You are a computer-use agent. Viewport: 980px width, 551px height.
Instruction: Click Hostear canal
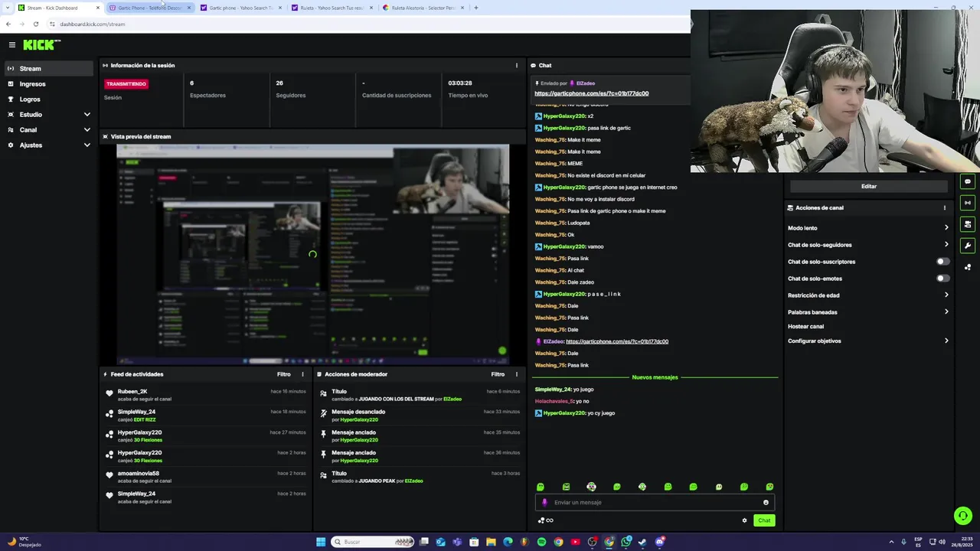(805, 327)
